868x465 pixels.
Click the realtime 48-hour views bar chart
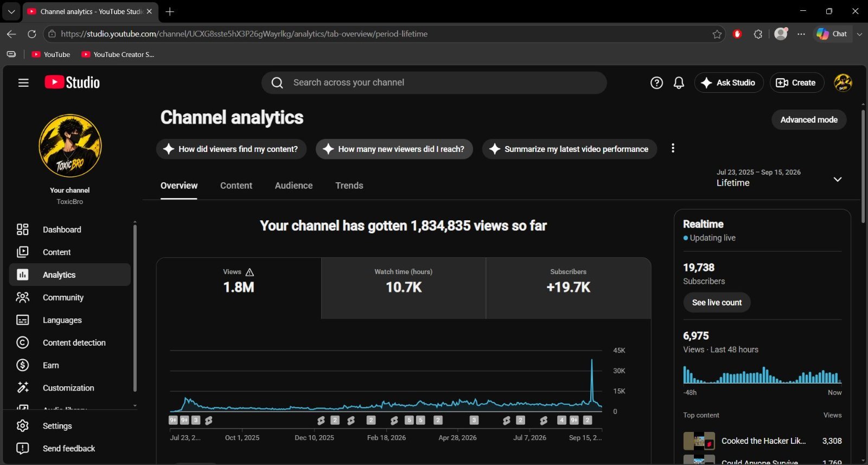click(x=762, y=375)
